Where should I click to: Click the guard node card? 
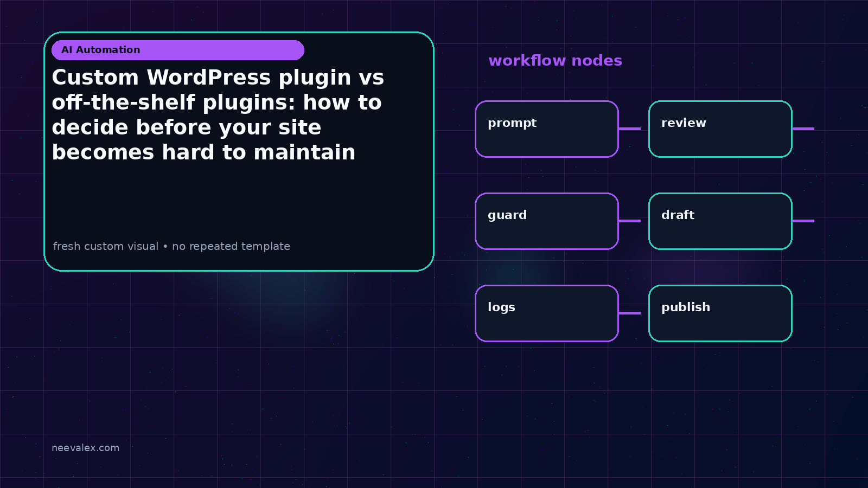point(547,221)
